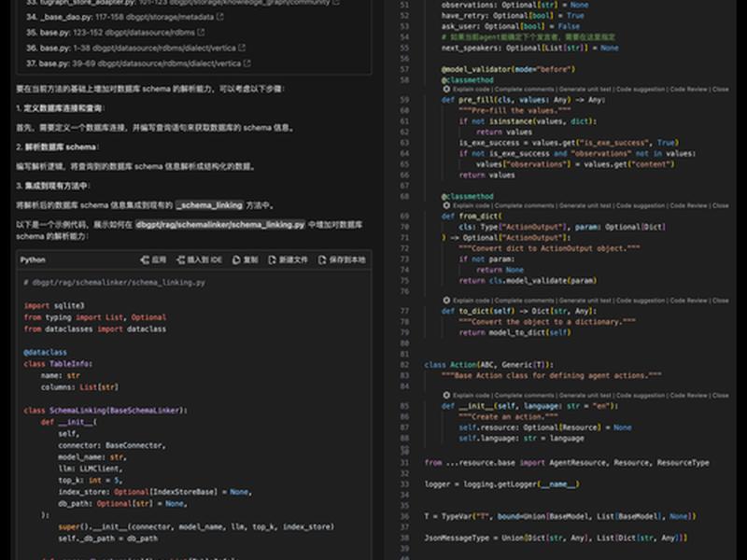Click 'return model_to_dict(self)' in editor
The height and width of the screenshot is (560, 747).
[x=515, y=332]
